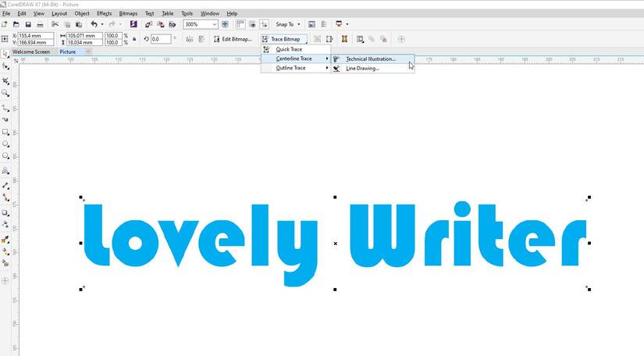Screen dimensions: 644x356
Task: Import a file
Action: 148,24
